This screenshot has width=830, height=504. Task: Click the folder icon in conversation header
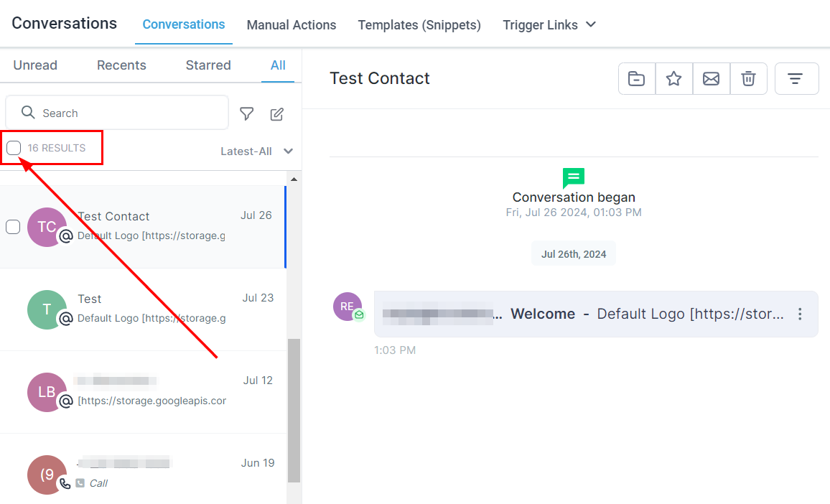pos(636,79)
